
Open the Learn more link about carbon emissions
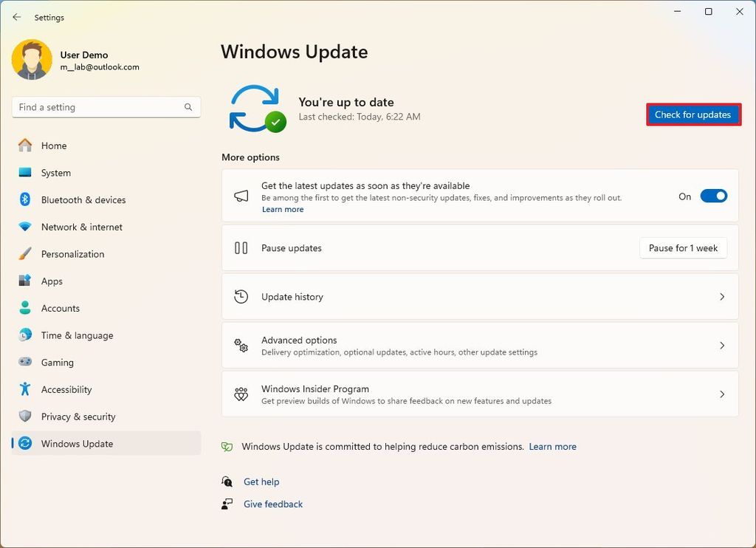click(552, 446)
